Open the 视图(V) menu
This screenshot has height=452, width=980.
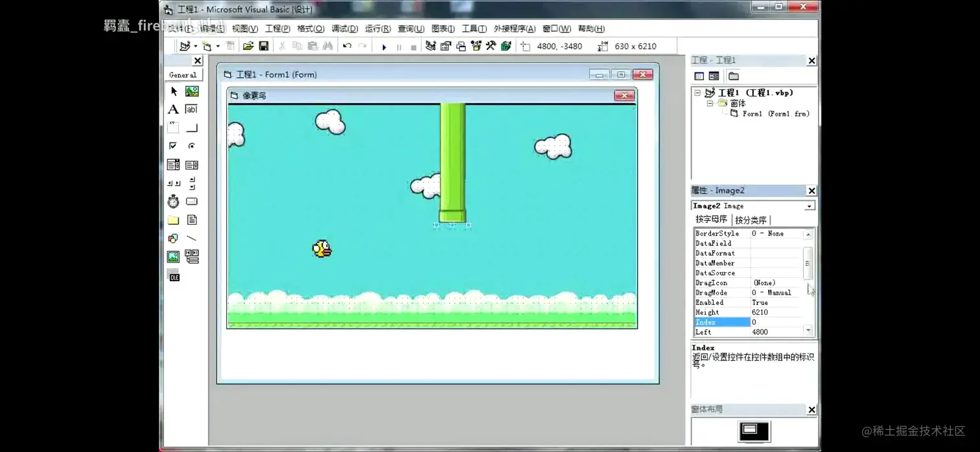(x=245, y=28)
